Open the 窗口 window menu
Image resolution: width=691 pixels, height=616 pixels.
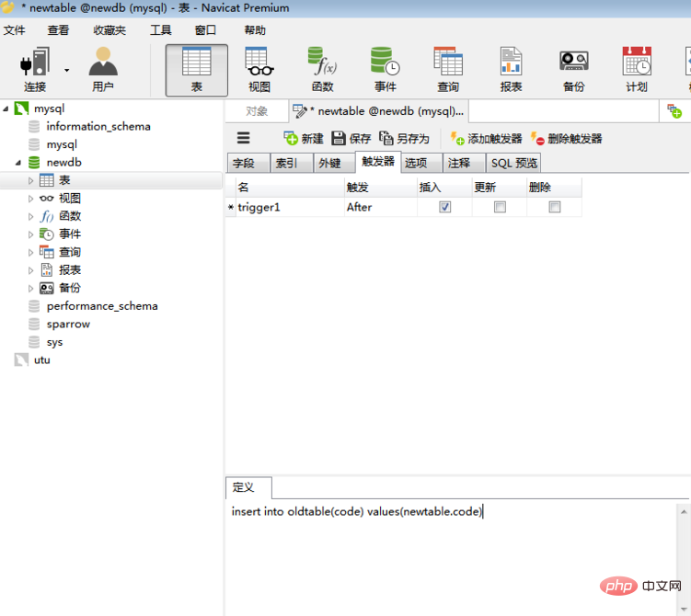205,30
